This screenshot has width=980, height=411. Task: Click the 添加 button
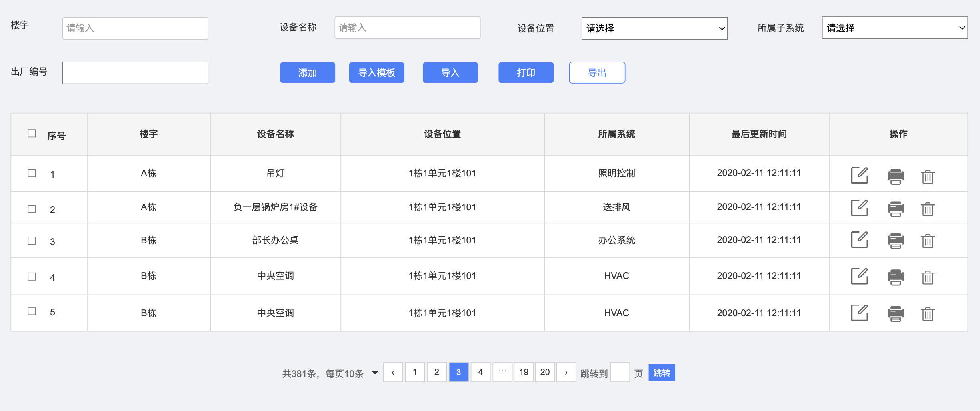coord(307,73)
